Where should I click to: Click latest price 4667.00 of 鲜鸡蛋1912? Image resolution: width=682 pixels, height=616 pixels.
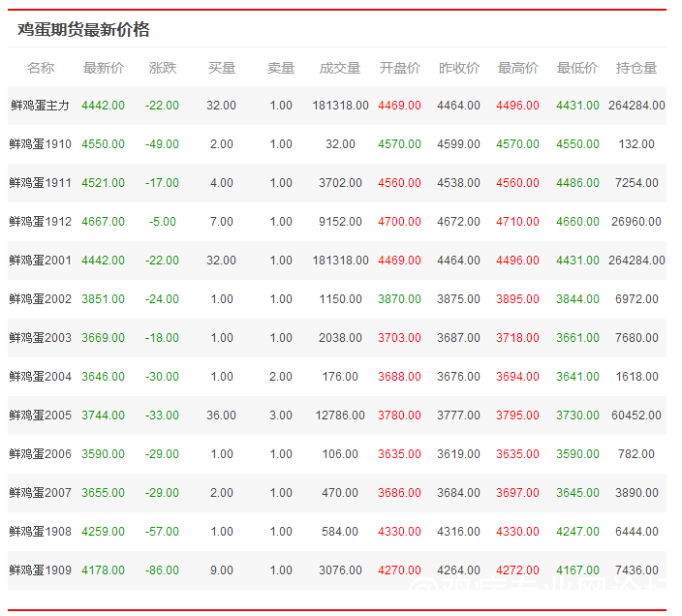tap(103, 221)
